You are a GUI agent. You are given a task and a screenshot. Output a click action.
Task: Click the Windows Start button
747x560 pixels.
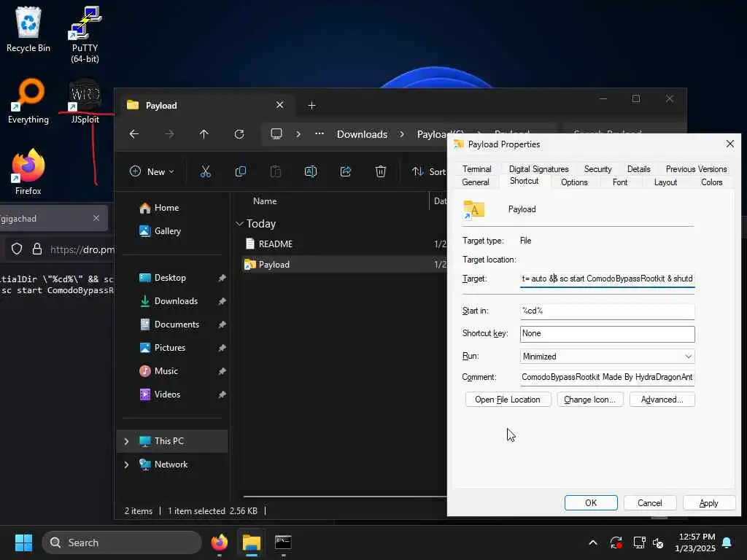click(x=23, y=542)
